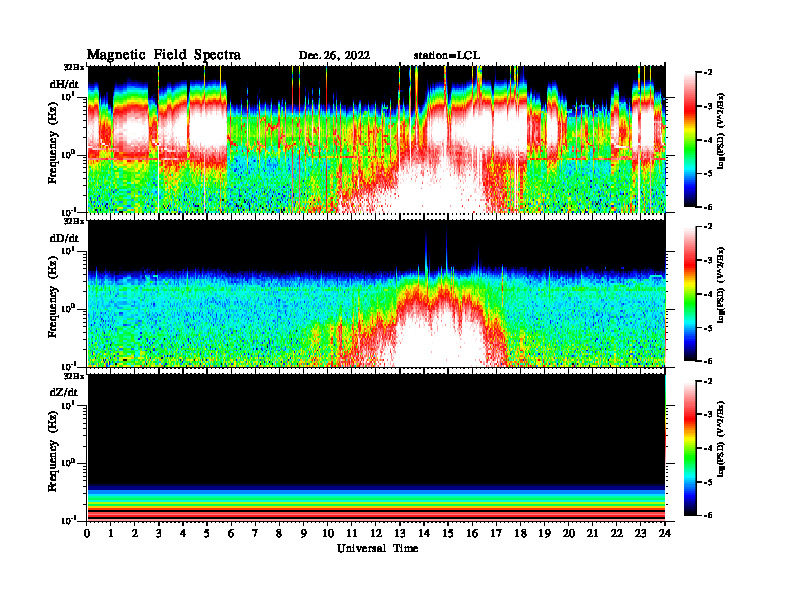Screen dimensions: 792x612
Task: Click the "-2" tick on dH/dt color bar
Action: 708,73
